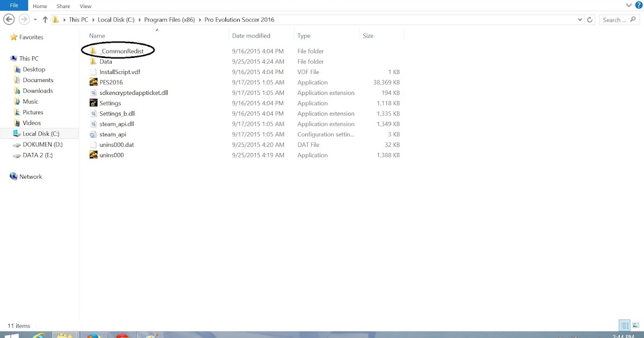Viewport: 644px width, 338px height.
Task: Open Network in the navigation pane
Action: coord(31,177)
